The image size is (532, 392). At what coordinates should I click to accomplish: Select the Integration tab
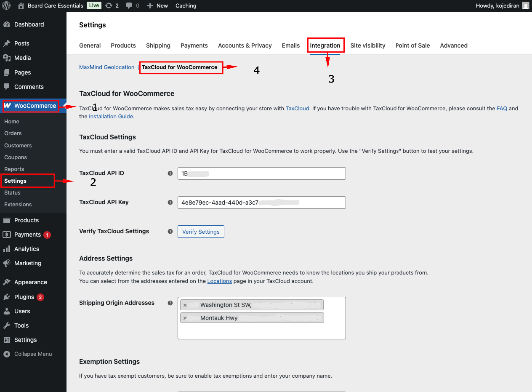click(x=325, y=45)
